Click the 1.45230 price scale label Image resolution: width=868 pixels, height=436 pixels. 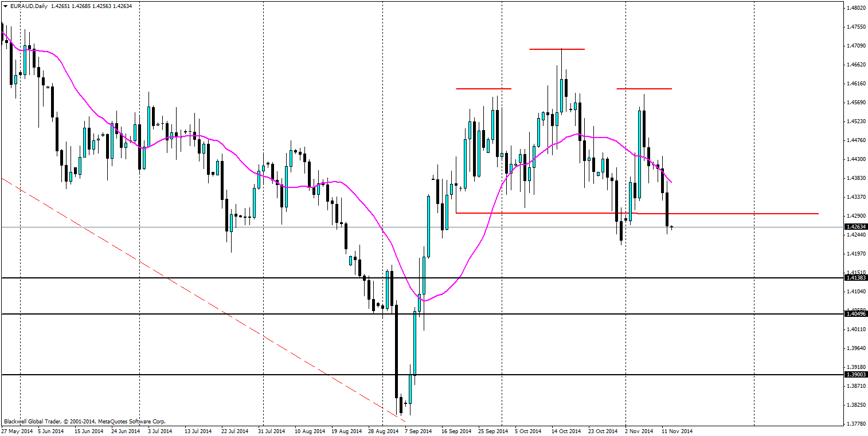click(x=855, y=121)
